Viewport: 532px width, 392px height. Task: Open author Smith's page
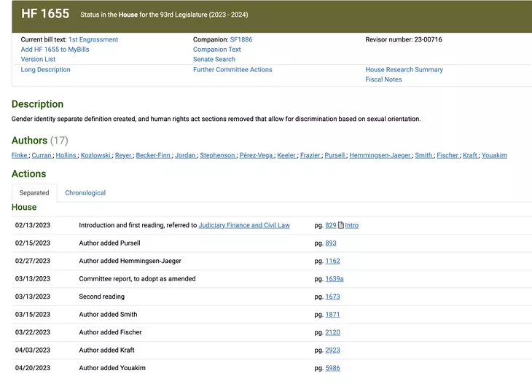pyautogui.click(x=423, y=155)
